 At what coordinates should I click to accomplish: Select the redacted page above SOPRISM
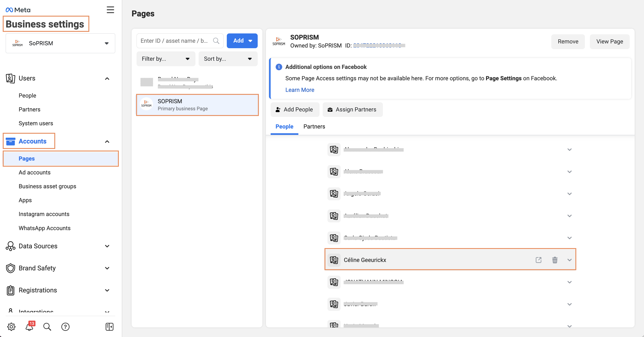point(197,82)
